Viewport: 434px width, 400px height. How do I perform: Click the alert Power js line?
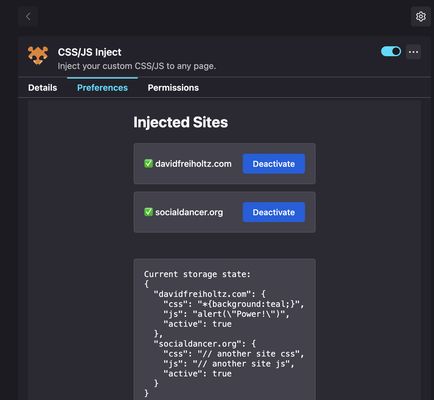pos(226,314)
